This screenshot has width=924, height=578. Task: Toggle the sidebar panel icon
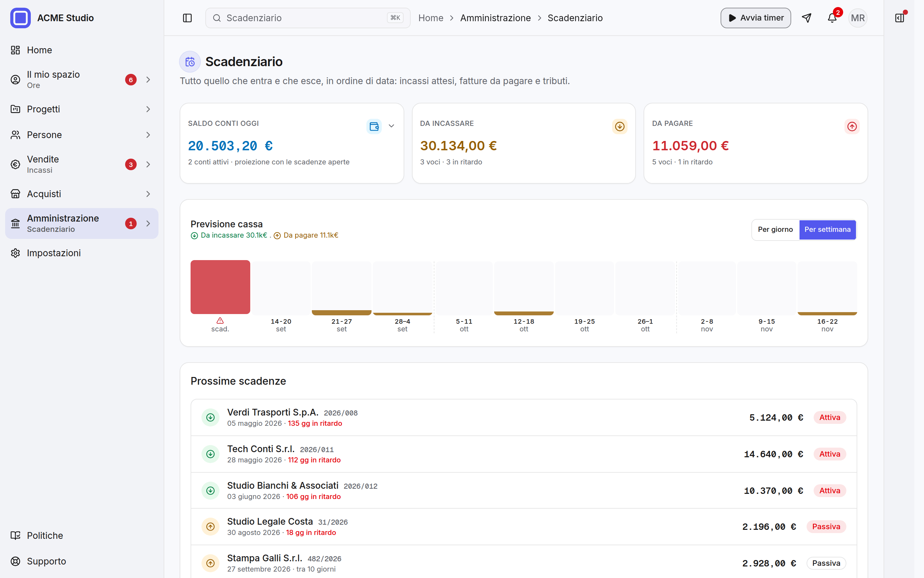tap(187, 18)
